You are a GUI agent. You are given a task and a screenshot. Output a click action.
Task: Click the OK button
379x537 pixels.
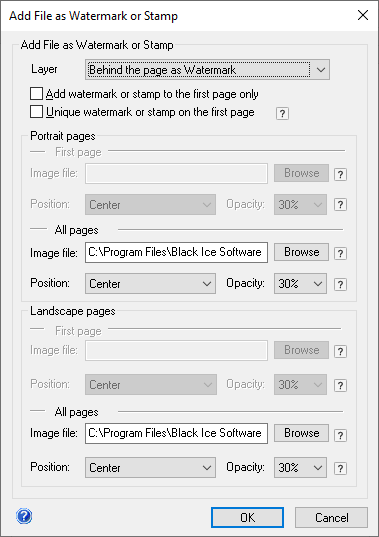pyautogui.click(x=247, y=517)
